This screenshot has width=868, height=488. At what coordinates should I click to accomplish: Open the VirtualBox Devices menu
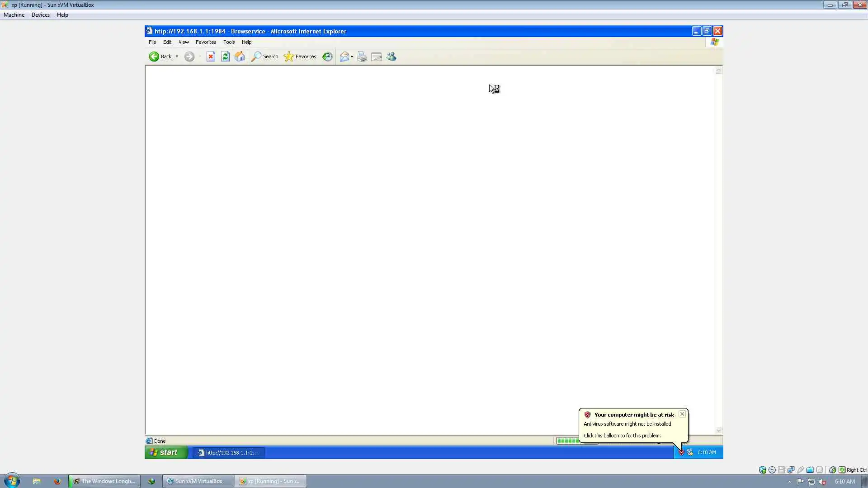[40, 15]
